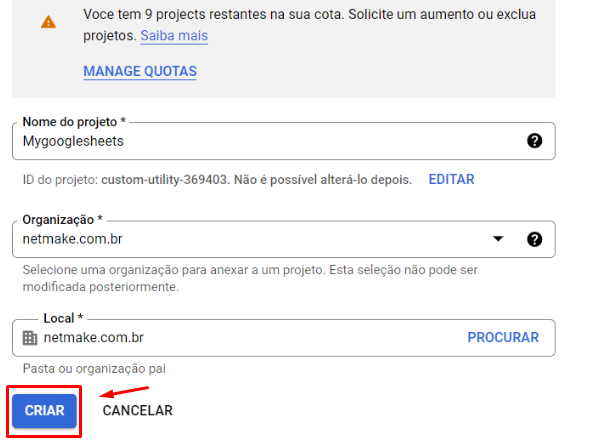Expand the Organização dropdown arrow
The image size is (606, 441).
[498, 239]
